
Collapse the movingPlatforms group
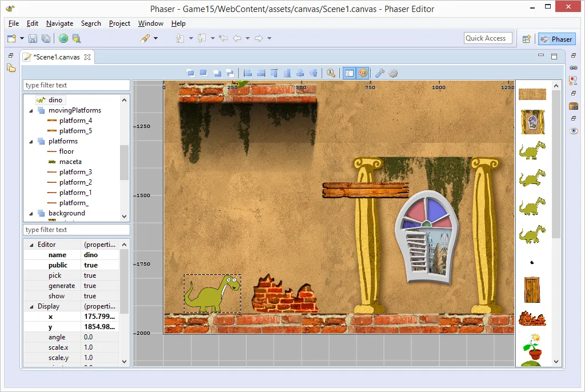tap(31, 110)
